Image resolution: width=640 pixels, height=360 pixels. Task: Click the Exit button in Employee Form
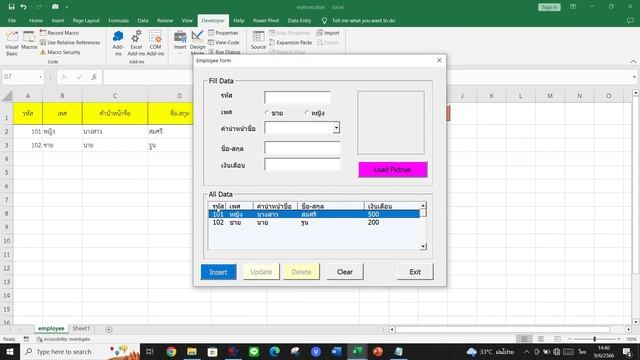415,272
